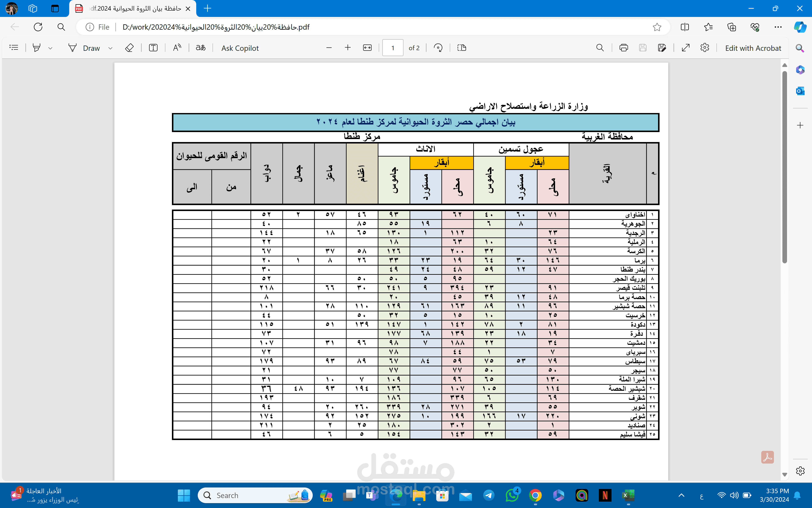Open WhatsApp from taskbar
This screenshot has width=812, height=508.
tap(512, 495)
